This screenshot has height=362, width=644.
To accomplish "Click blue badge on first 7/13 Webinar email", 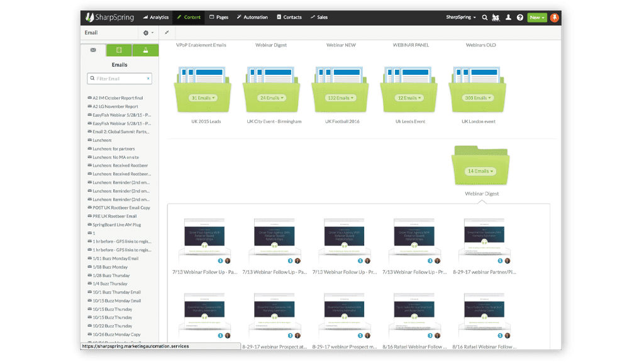I will pos(220,261).
